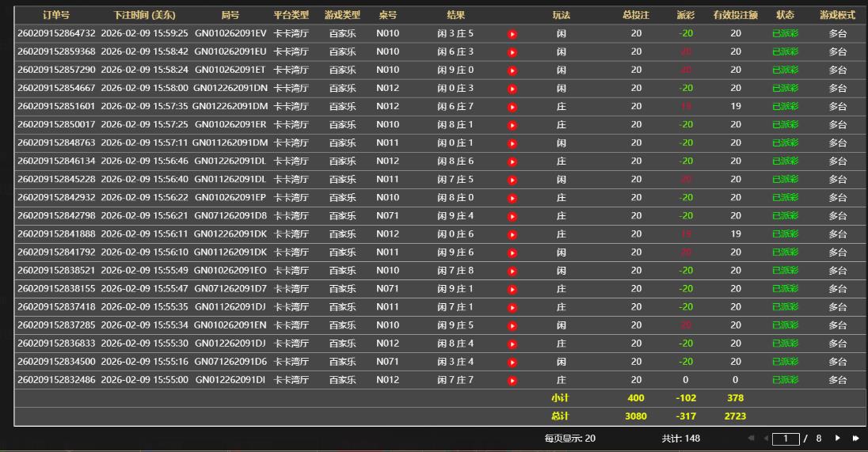Play replay of last row GN012262091DI
Viewport: 868px width, 452px height.
pos(512,380)
